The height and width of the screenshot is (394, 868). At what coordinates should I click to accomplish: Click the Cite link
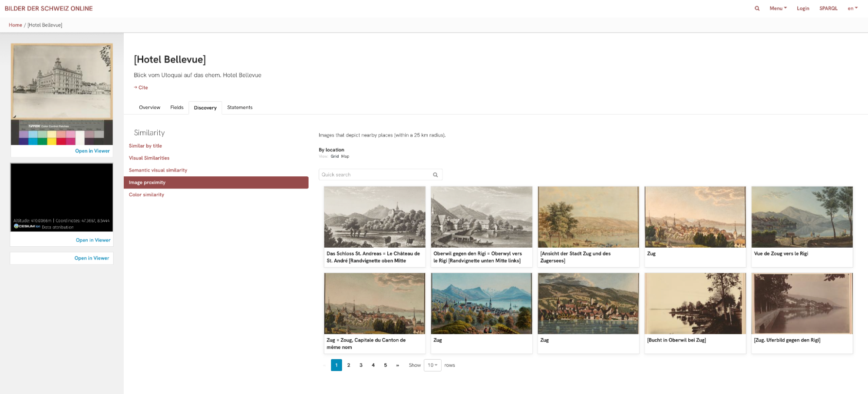(x=141, y=88)
